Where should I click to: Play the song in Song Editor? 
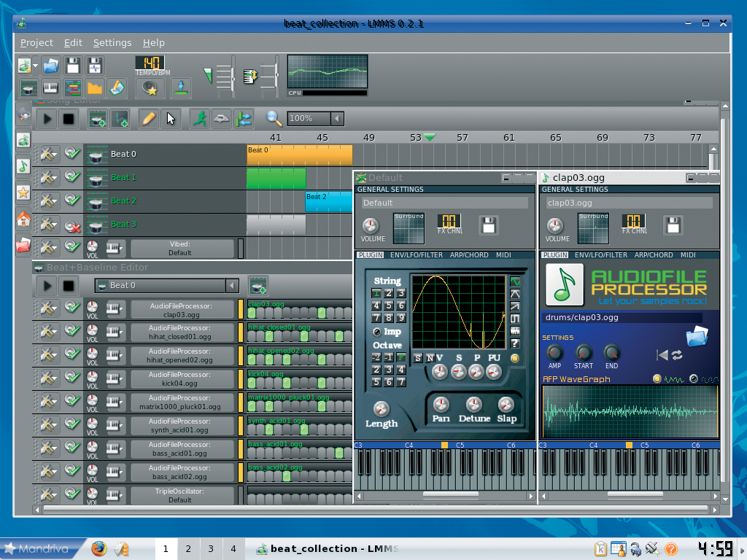point(47,119)
